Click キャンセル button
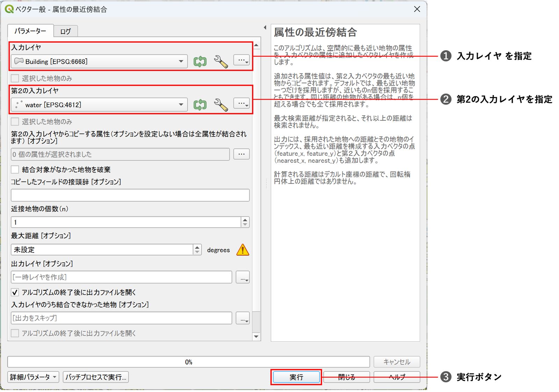559x392 pixels. click(x=397, y=362)
